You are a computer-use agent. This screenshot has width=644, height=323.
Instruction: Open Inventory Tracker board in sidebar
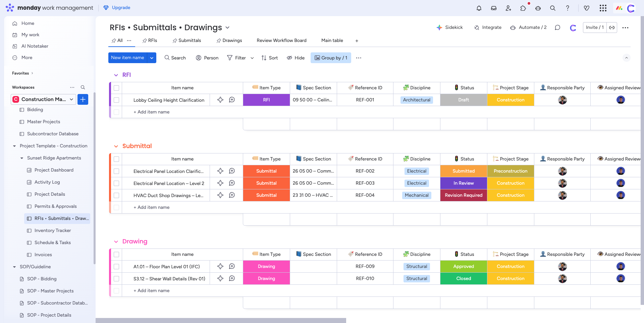coord(53,231)
